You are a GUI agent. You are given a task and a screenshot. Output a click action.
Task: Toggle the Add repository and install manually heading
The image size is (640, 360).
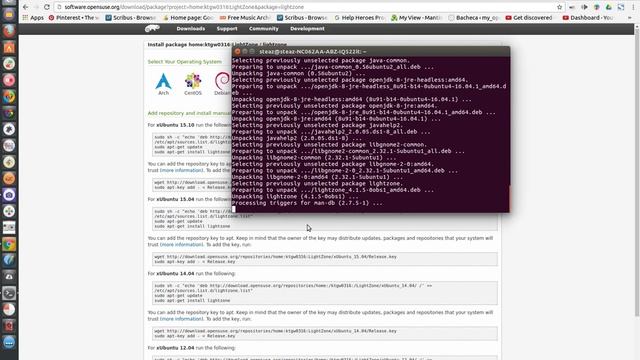pyautogui.click(x=189, y=113)
